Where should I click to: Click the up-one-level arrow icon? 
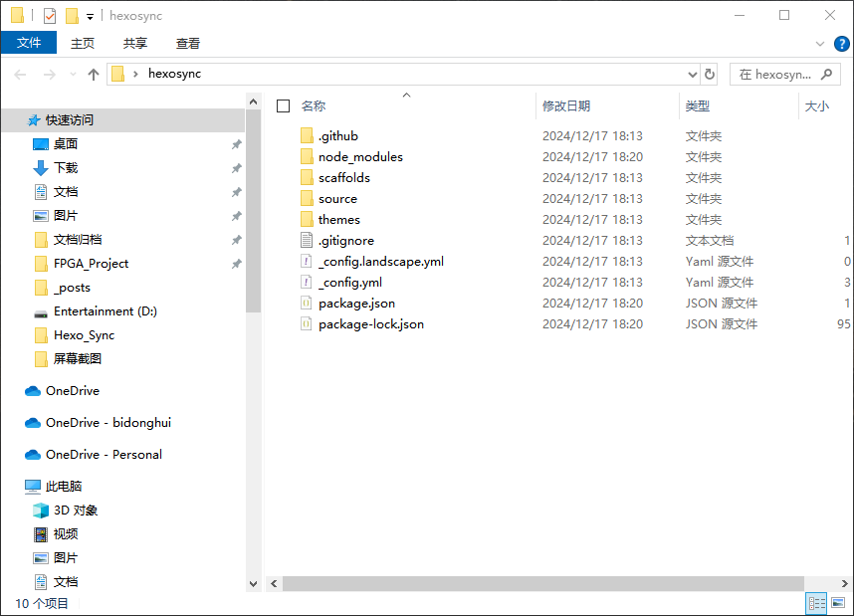point(94,75)
